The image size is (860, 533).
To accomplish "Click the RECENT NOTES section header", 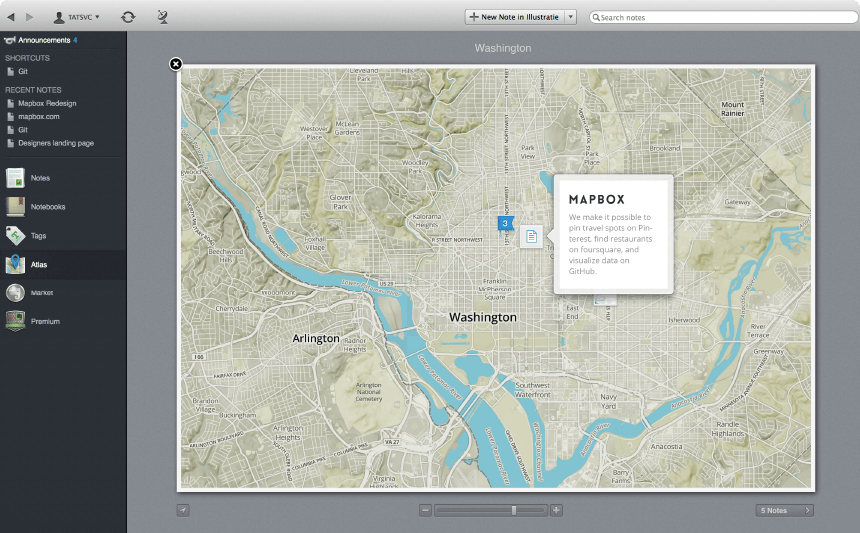I will [33, 90].
